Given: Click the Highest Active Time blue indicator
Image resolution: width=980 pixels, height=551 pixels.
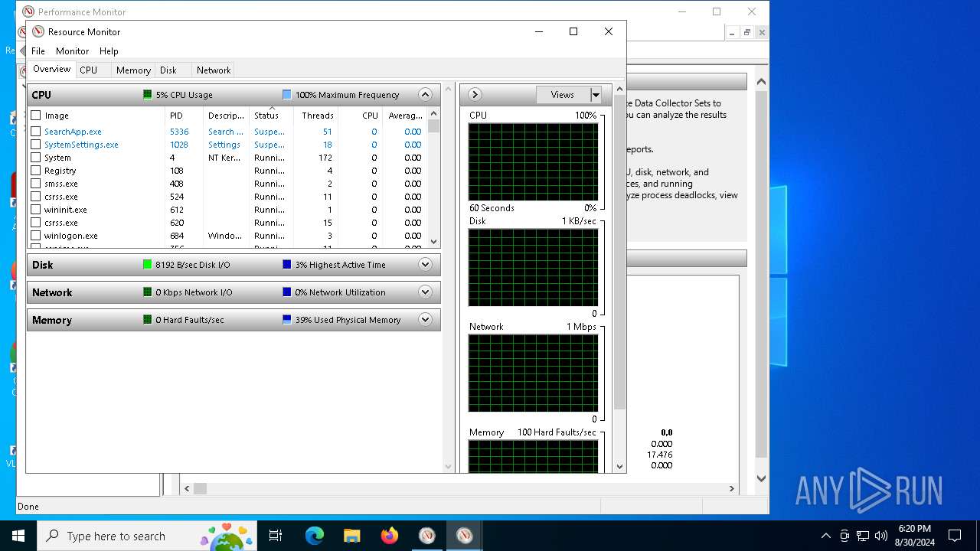Looking at the screenshot, I should click(286, 265).
